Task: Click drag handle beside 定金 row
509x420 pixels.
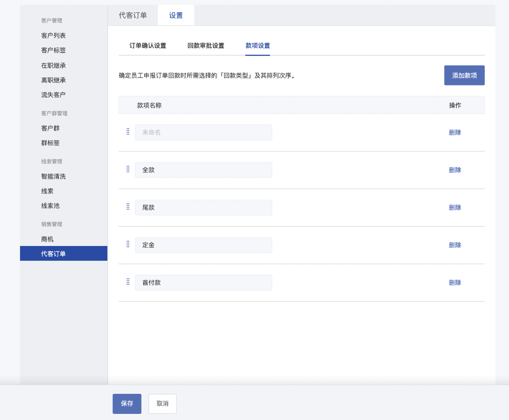Action: [128, 244]
